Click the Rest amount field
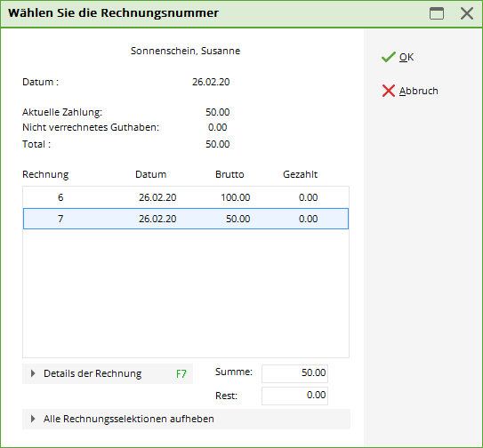Screen dimensions: 483x448 (294, 396)
